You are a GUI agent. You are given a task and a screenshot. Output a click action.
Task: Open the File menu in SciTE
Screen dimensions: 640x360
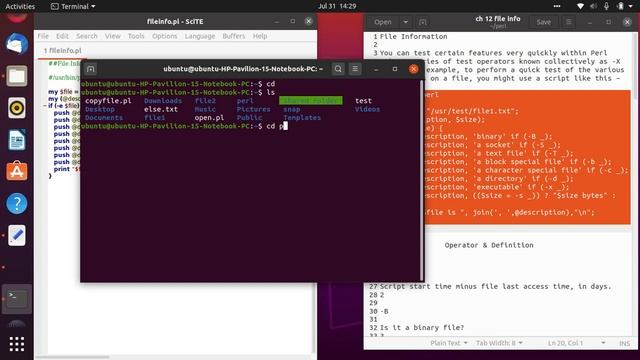(x=43, y=36)
